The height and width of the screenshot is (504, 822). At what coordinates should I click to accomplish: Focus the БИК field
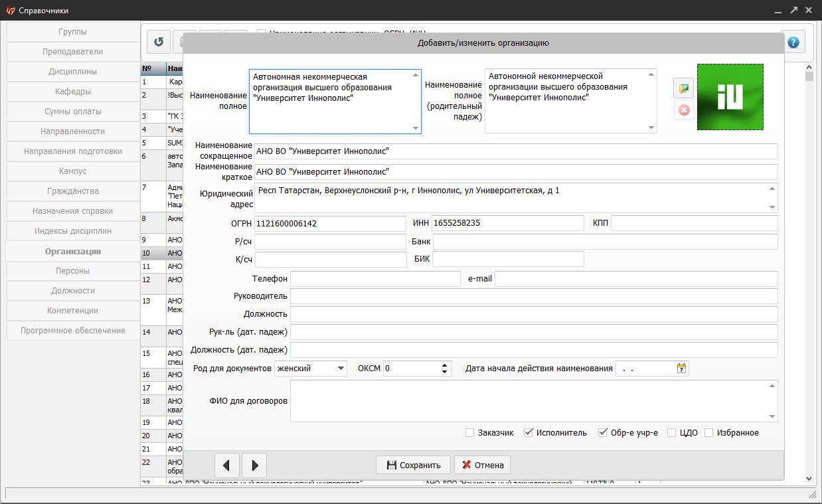pyautogui.click(x=508, y=259)
